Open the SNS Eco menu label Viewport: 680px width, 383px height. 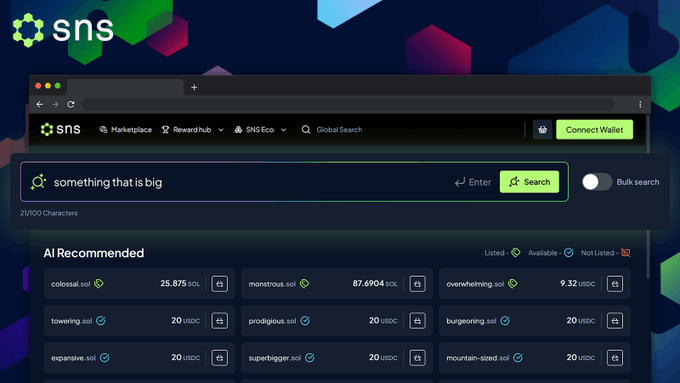[260, 130]
